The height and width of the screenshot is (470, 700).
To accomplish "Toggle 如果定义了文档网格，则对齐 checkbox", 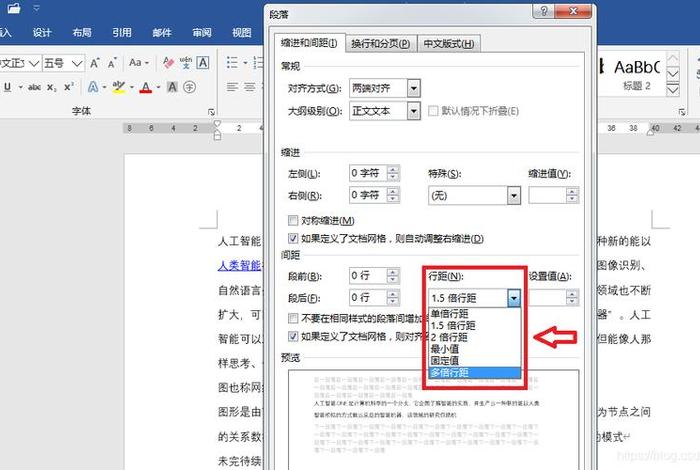I will coord(293,336).
